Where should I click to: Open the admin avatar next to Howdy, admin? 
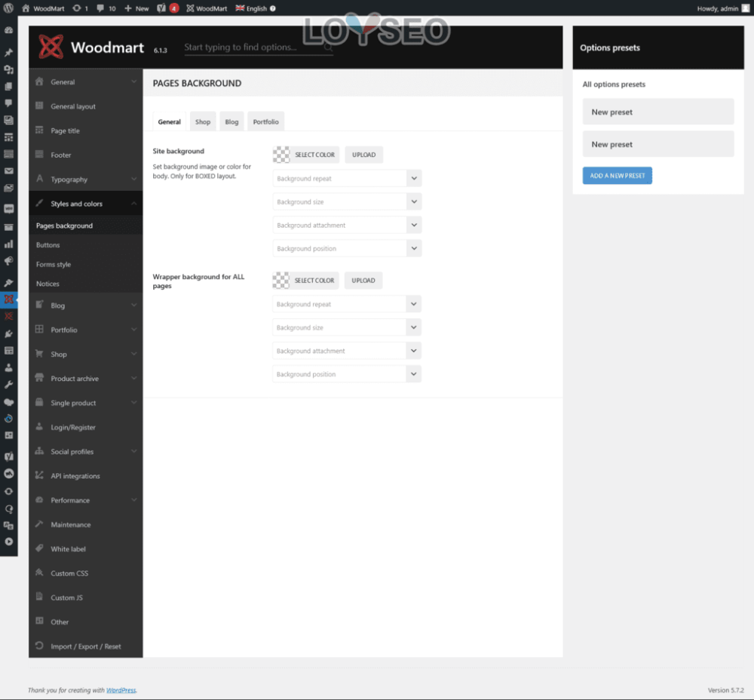pos(746,8)
